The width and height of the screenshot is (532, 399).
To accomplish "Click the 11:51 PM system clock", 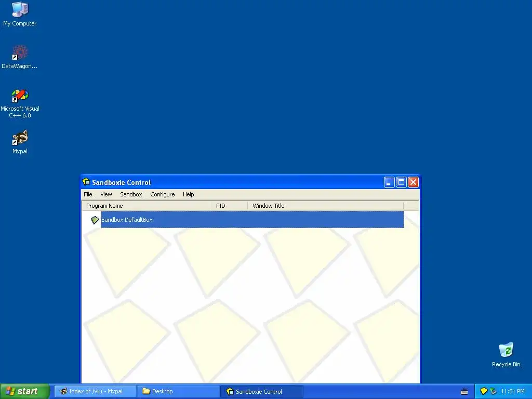I will point(513,391).
